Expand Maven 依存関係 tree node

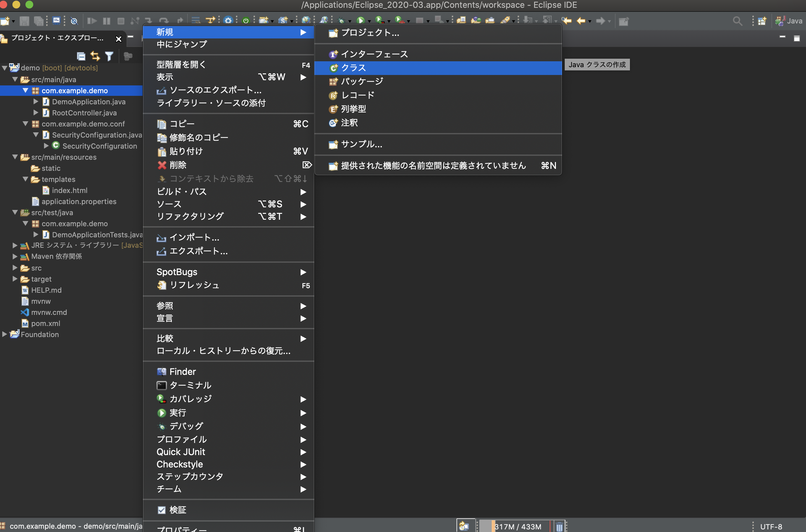(15, 257)
